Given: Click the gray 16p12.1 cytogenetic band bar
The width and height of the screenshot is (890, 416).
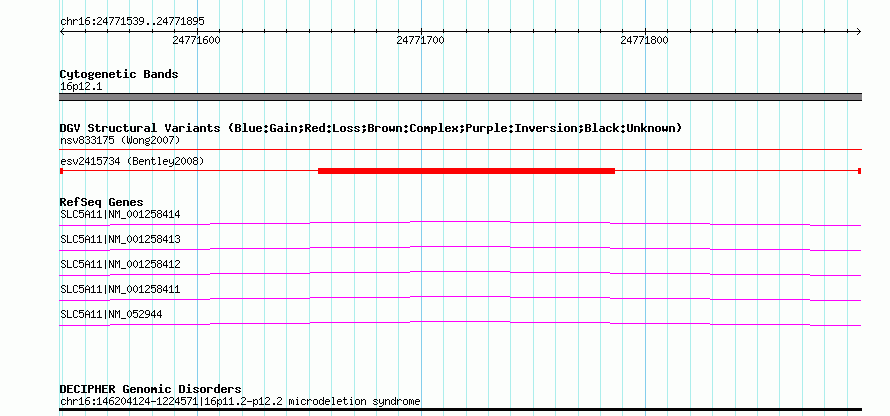Looking at the screenshot, I should pos(460,97).
